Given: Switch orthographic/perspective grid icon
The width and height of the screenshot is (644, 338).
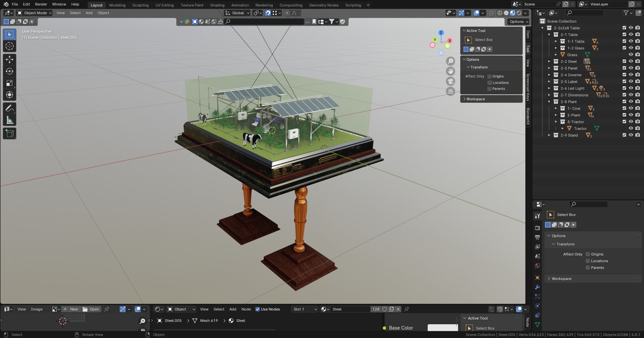Looking at the screenshot, I should (450, 91).
